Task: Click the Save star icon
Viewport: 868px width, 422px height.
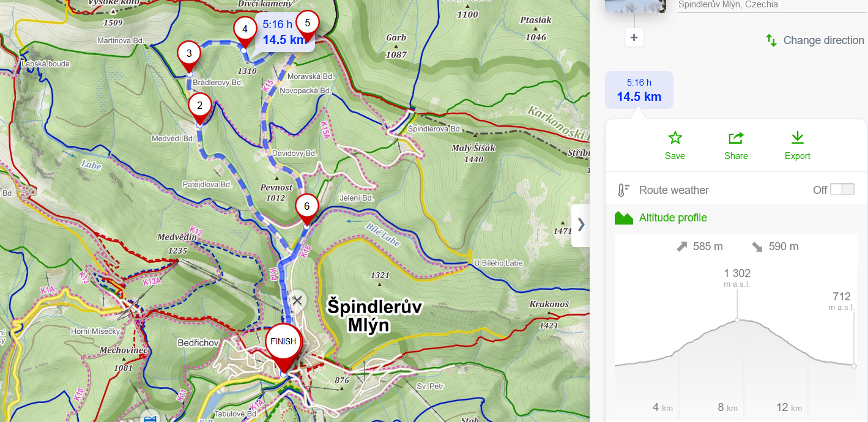Action: (x=675, y=138)
